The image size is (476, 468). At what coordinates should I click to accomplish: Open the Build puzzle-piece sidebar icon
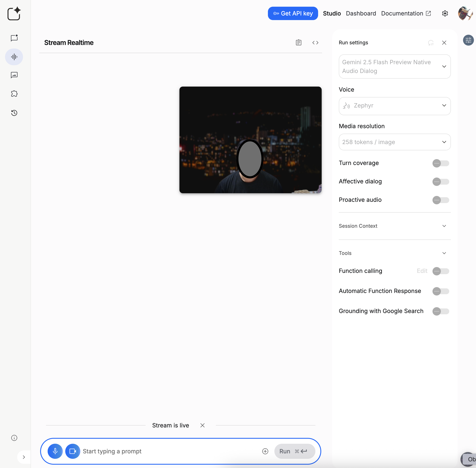14,94
